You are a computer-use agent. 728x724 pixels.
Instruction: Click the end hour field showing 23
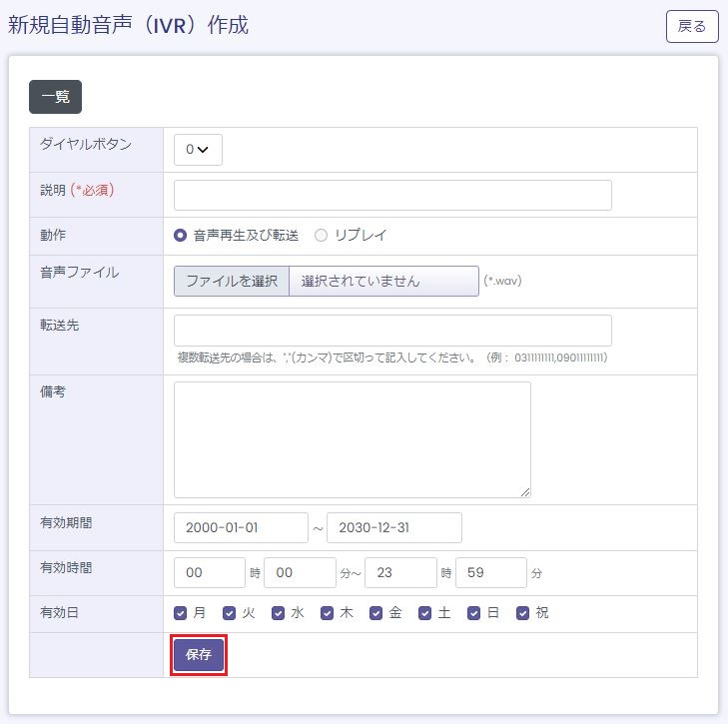[x=400, y=573]
